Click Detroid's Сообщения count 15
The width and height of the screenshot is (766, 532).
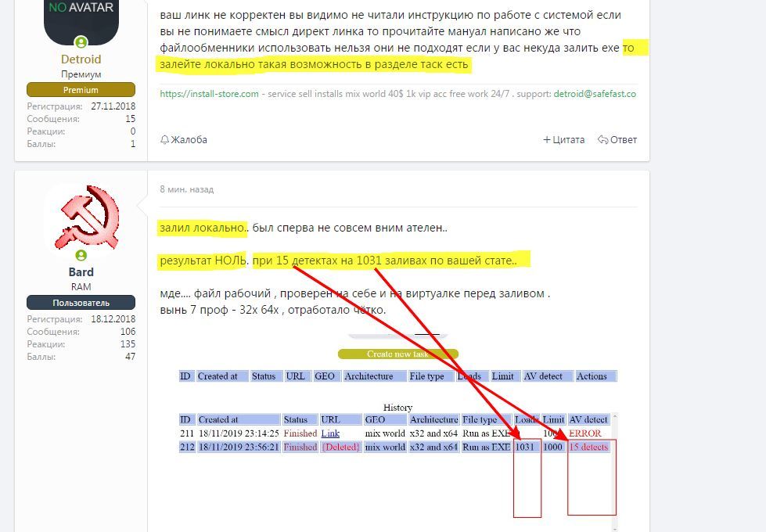[x=131, y=119]
